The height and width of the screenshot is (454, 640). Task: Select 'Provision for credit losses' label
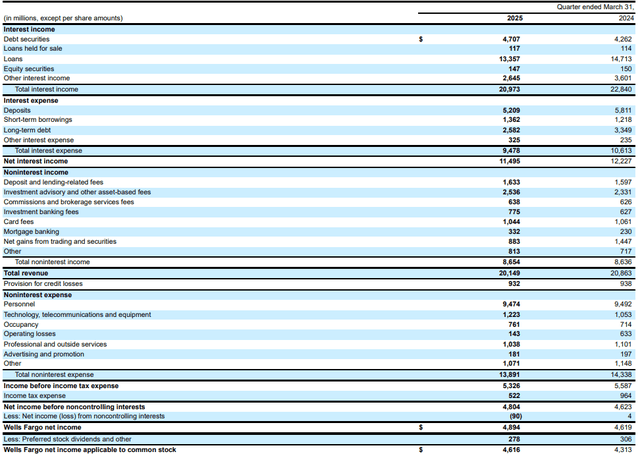[x=43, y=283]
